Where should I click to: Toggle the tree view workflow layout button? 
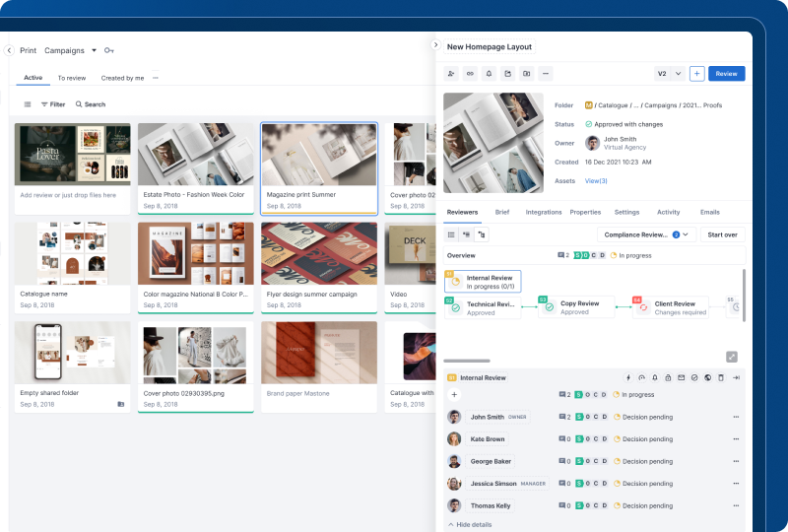pyautogui.click(x=481, y=234)
